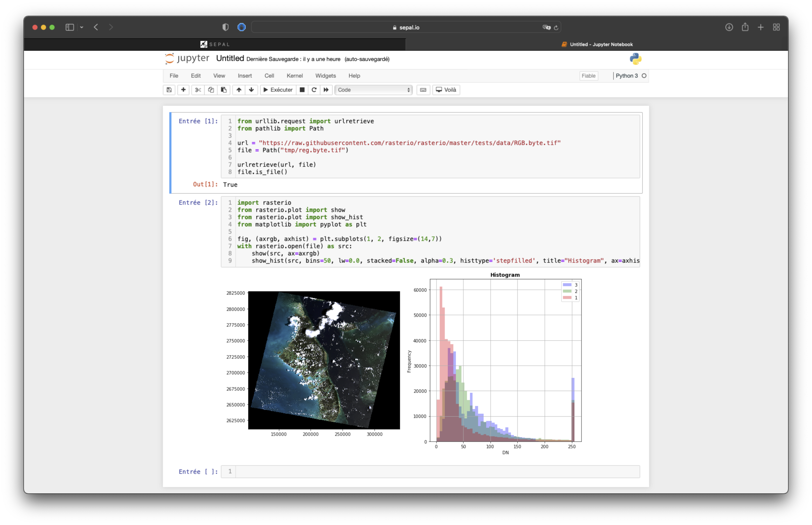Screen dimensions: 812x525
Task: Copy selected cells icon
Action: coord(211,90)
